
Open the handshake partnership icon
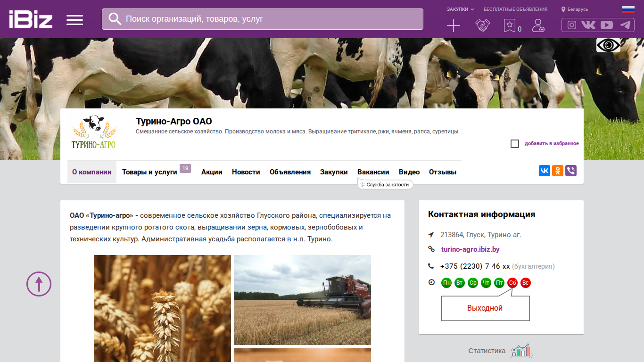482,25
